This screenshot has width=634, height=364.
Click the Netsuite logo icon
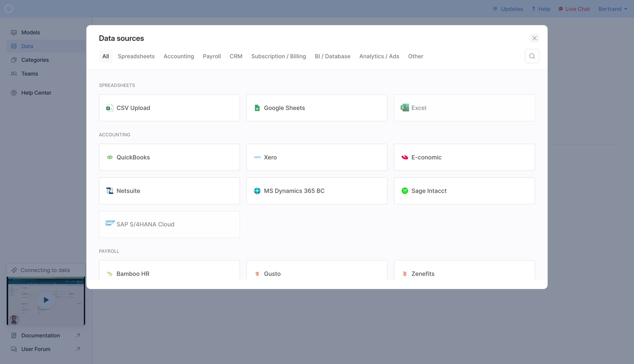110,191
